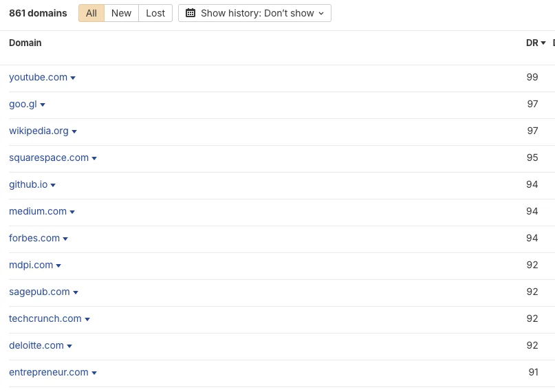Viewport: 555px width, 392px height.
Task: Expand the techcrunch.com dropdown arrow
Action: point(87,320)
